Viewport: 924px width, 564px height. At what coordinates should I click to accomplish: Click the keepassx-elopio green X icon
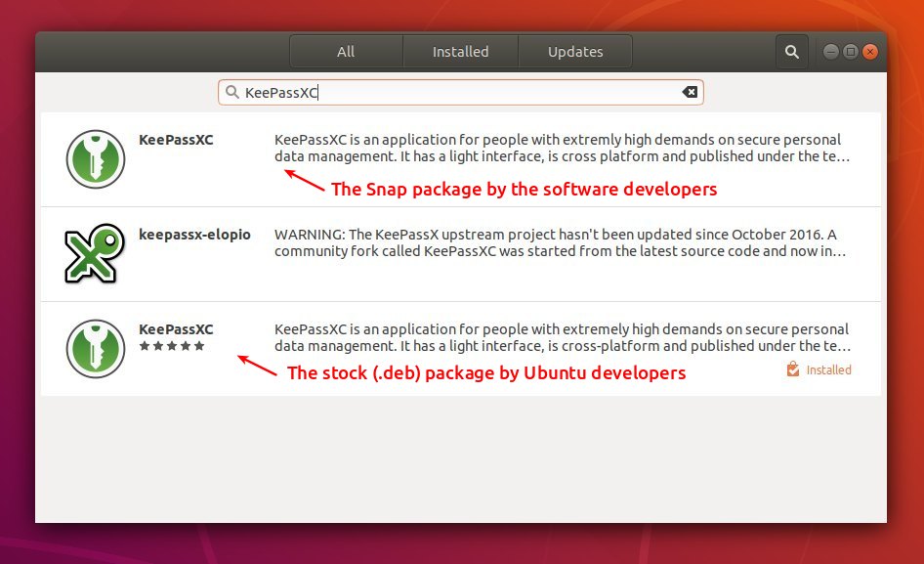[x=95, y=254]
